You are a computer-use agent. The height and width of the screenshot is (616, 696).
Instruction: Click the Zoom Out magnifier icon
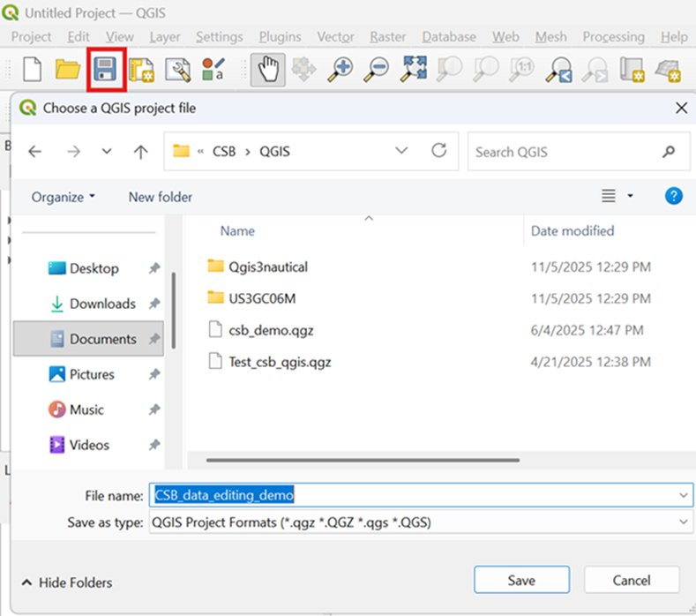(378, 71)
